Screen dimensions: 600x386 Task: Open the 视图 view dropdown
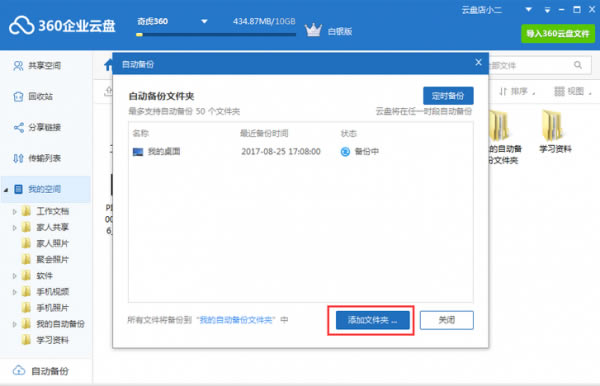(573, 91)
